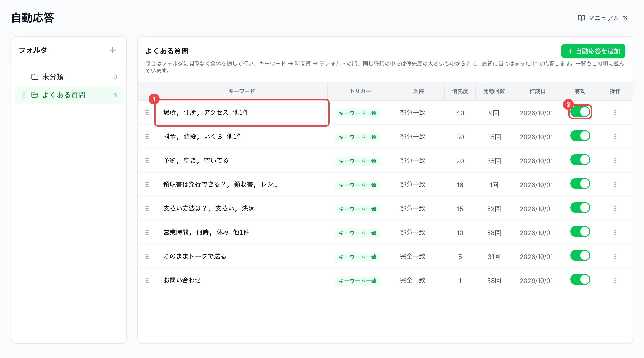Click drag handle of 場所, 住所 row

pos(147,112)
